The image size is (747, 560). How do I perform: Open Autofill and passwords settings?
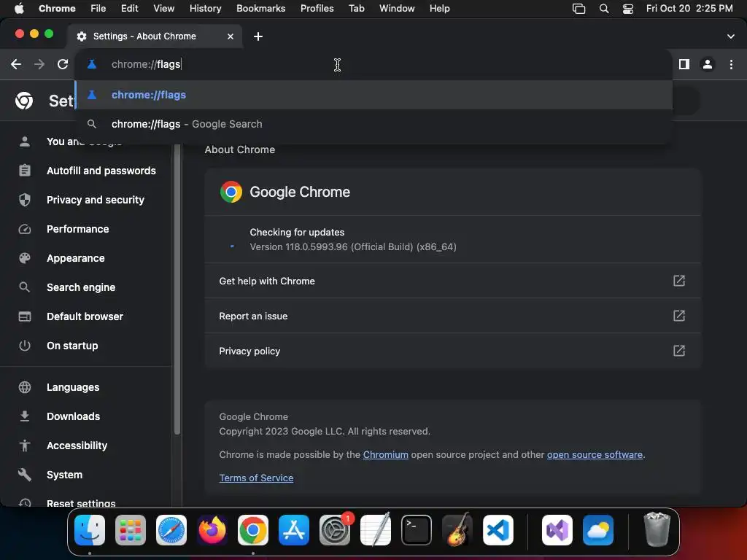coord(101,171)
